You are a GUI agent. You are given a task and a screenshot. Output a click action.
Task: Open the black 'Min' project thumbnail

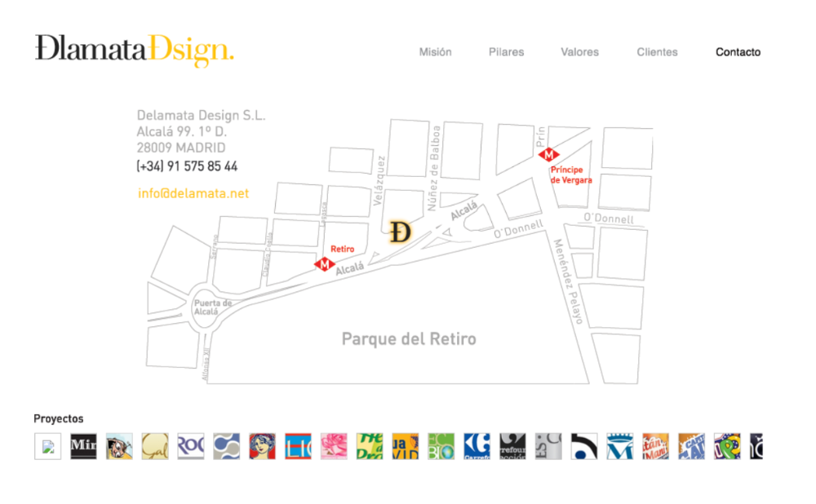83,446
